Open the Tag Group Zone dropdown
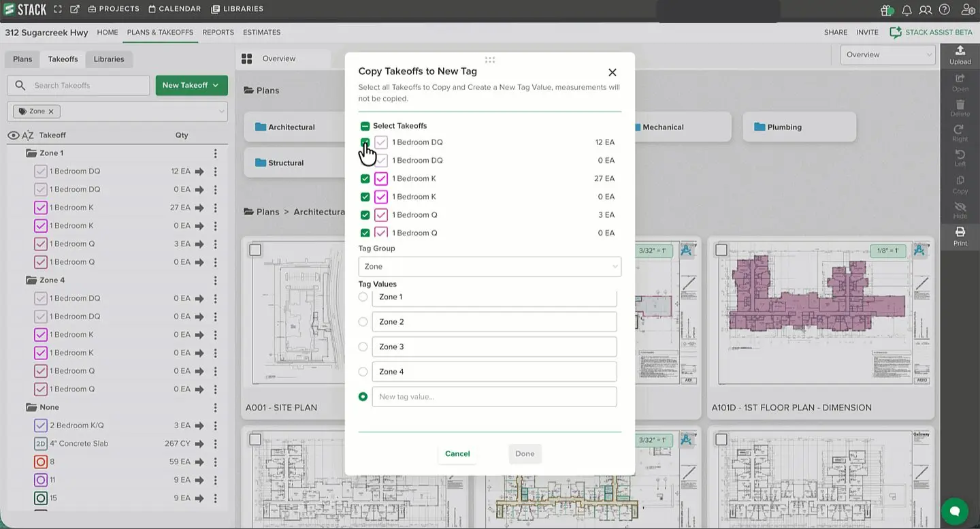Screen dimensions: 980x529 [489, 267]
